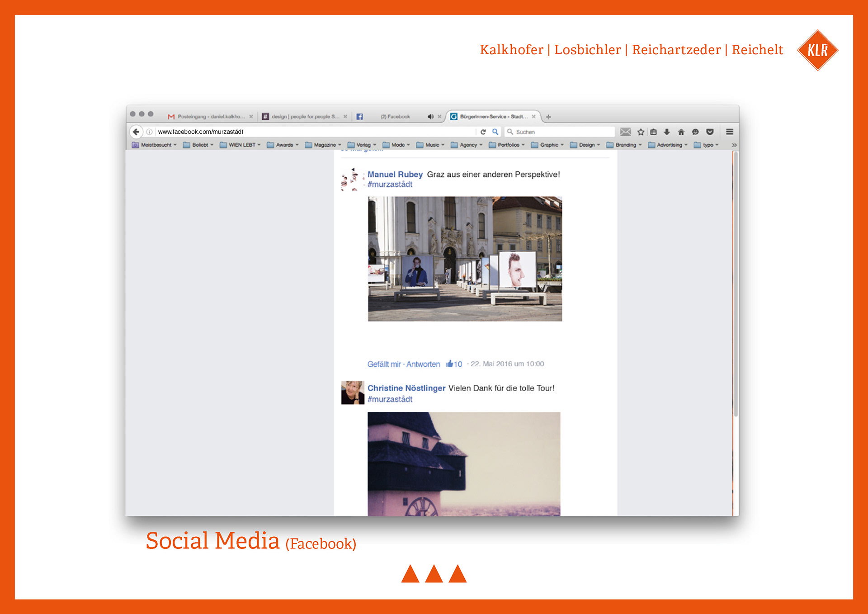The width and height of the screenshot is (868, 614).
Task: Close the (2) Facebook tab
Action: point(439,117)
